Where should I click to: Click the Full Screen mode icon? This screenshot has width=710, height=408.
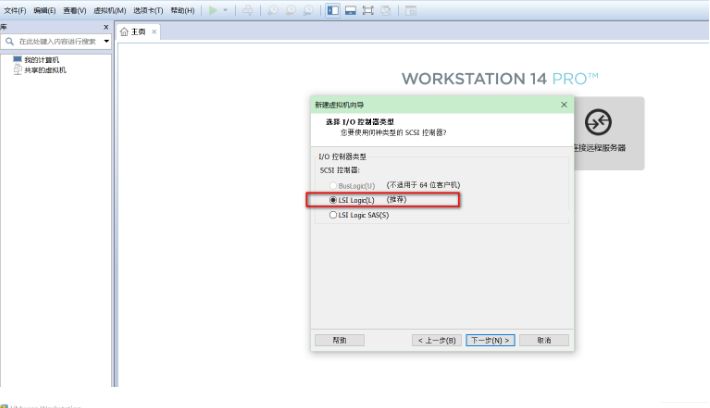(x=368, y=10)
